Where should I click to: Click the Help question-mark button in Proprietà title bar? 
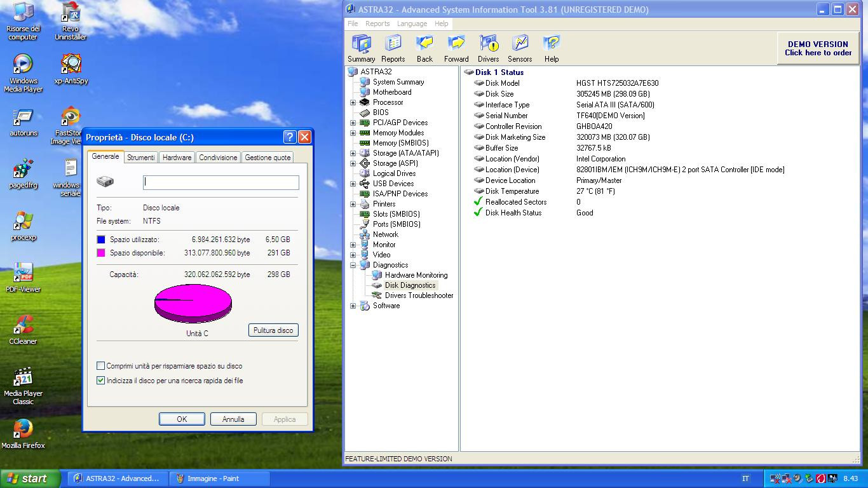point(289,137)
